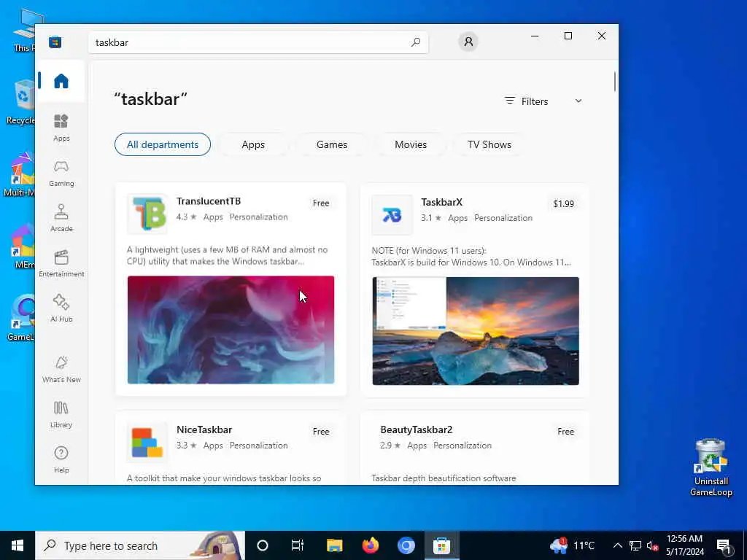Click the Free button for BeautyTaskbar2
Viewport: 747px width, 560px height.
click(565, 432)
